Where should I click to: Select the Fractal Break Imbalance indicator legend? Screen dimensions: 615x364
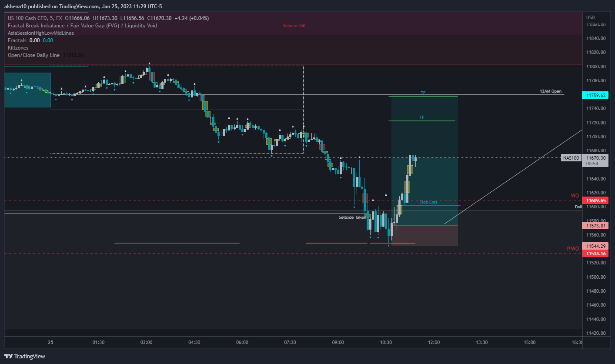pos(82,26)
